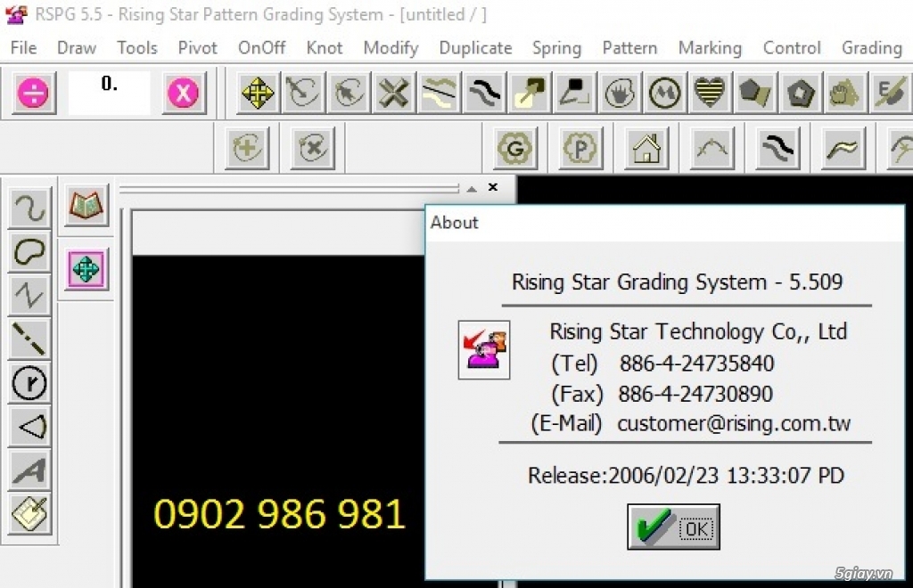Select the hand pan tool

click(x=620, y=92)
